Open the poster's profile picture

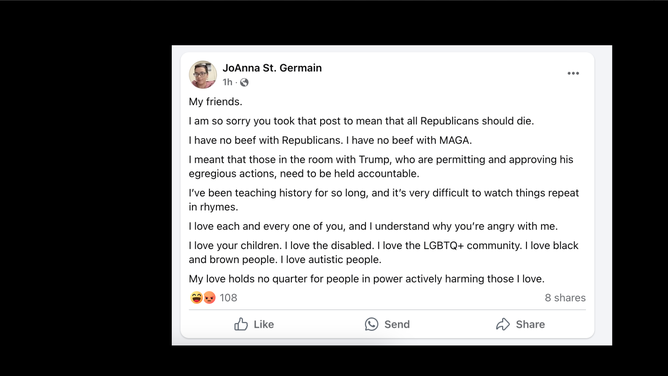pyautogui.click(x=203, y=75)
